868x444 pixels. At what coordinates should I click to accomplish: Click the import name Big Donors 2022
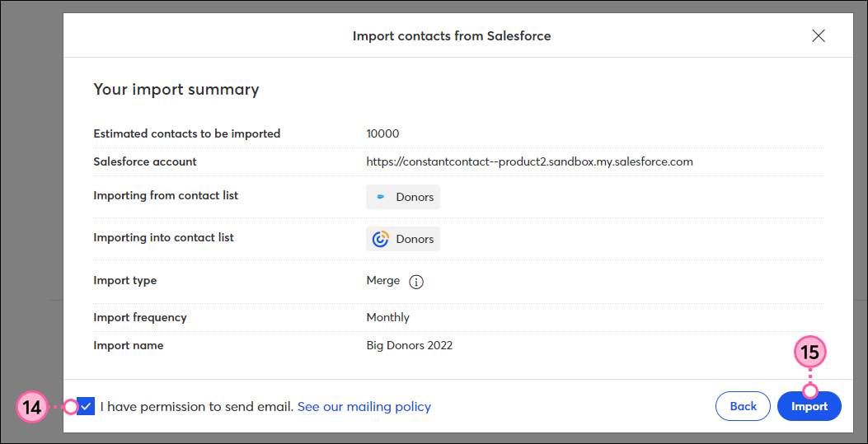(x=410, y=346)
